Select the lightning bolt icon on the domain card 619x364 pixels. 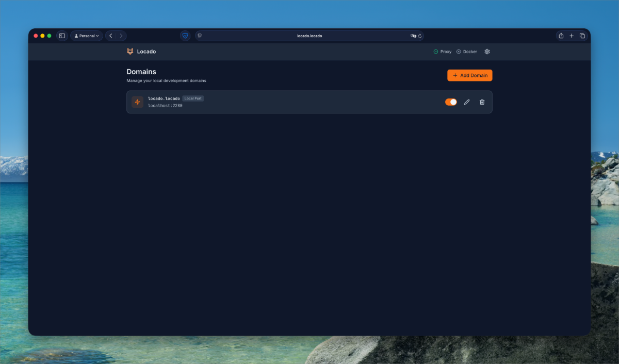(137, 102)
